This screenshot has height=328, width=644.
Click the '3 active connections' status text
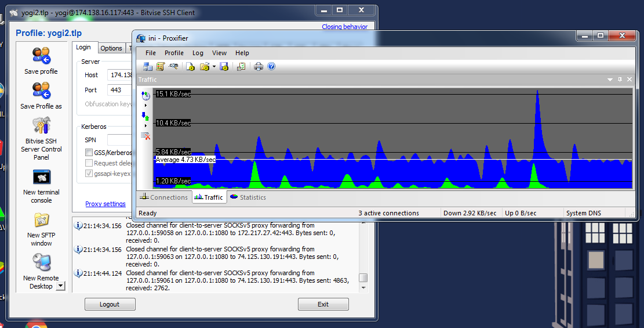pyautogui.click(x=388, y=213)
